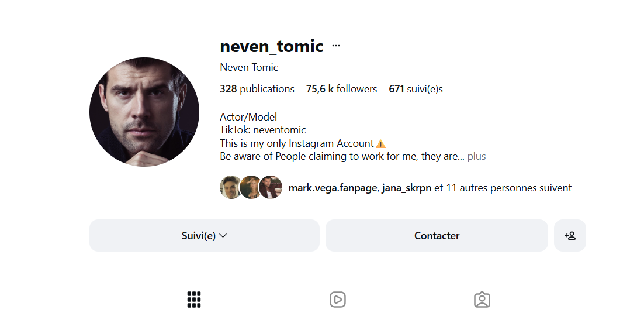Viewport: 644px width, 313px height.
Task: Click the second mutual follower avatar
Action: click(x=250, y=188)
